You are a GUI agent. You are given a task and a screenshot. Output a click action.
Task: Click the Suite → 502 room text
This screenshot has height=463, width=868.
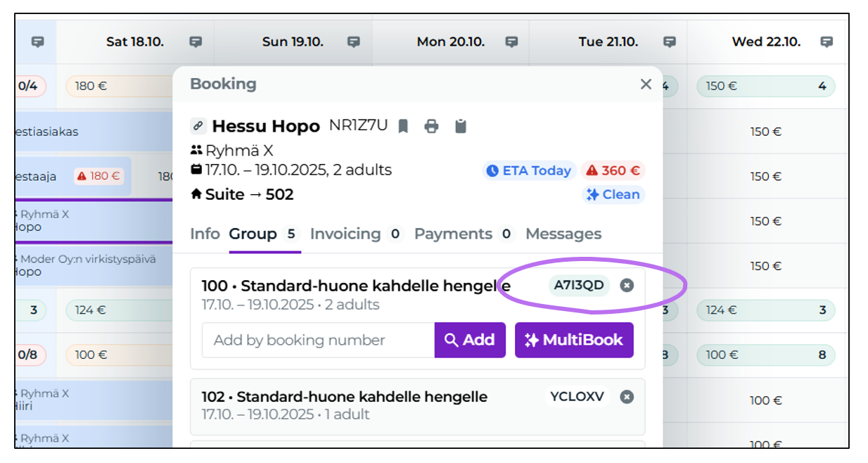(x=249, y=195)
